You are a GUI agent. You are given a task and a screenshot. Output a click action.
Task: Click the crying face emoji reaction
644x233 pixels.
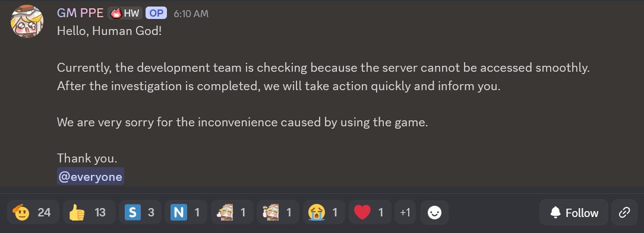324,212
